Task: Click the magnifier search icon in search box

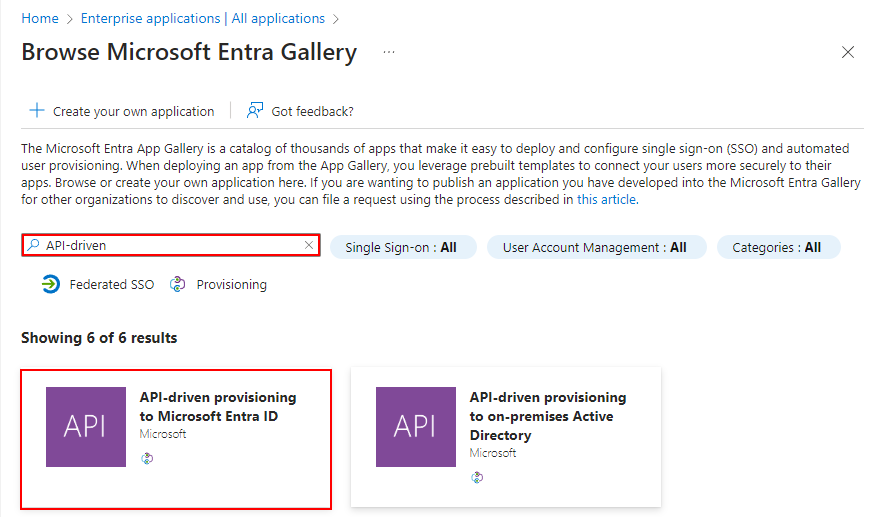Action: click(x=34, y=245)
